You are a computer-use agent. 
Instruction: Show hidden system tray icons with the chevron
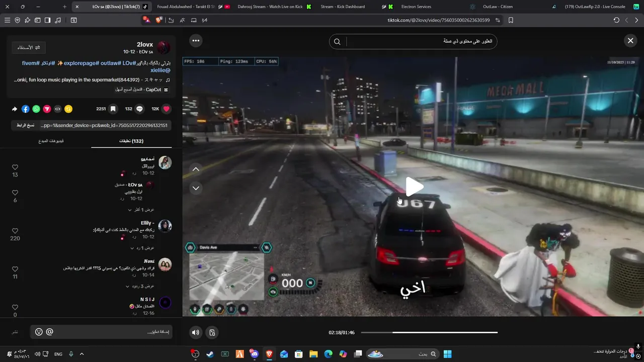(82, 354)
